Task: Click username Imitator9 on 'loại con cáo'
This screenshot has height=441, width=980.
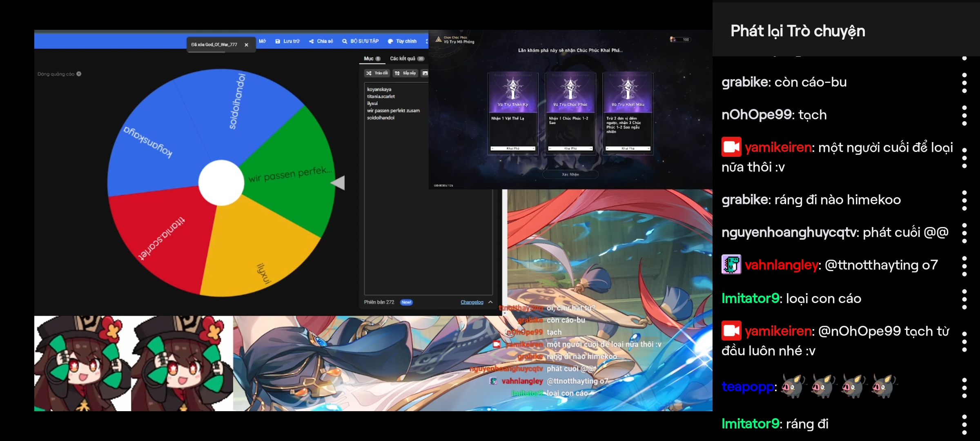Action: click(751, 298)
